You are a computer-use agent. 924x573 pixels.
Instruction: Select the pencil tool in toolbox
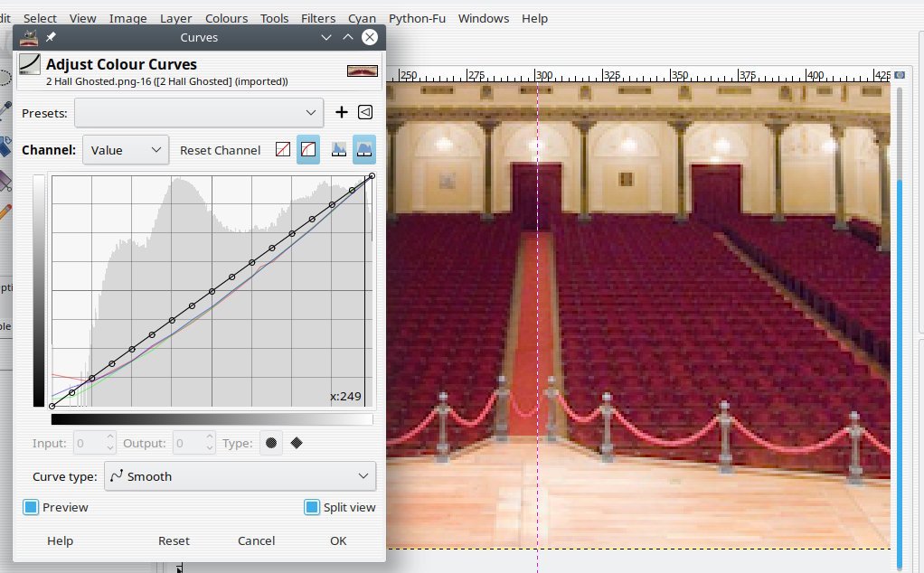[5, 211]
